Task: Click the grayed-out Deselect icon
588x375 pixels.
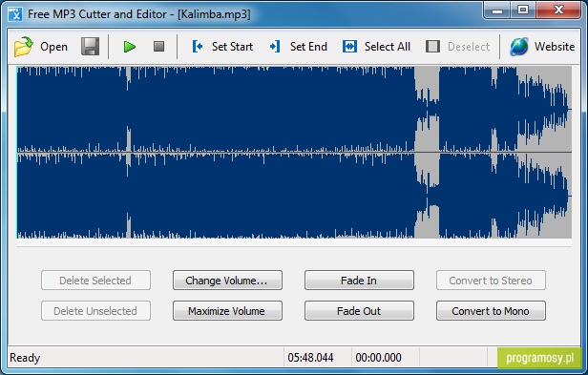Action: click(432, 47)
